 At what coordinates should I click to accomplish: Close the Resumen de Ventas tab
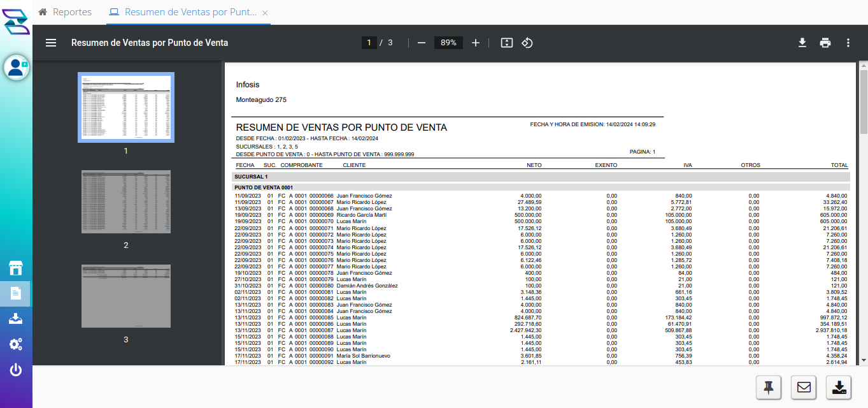tap(265, 13)
